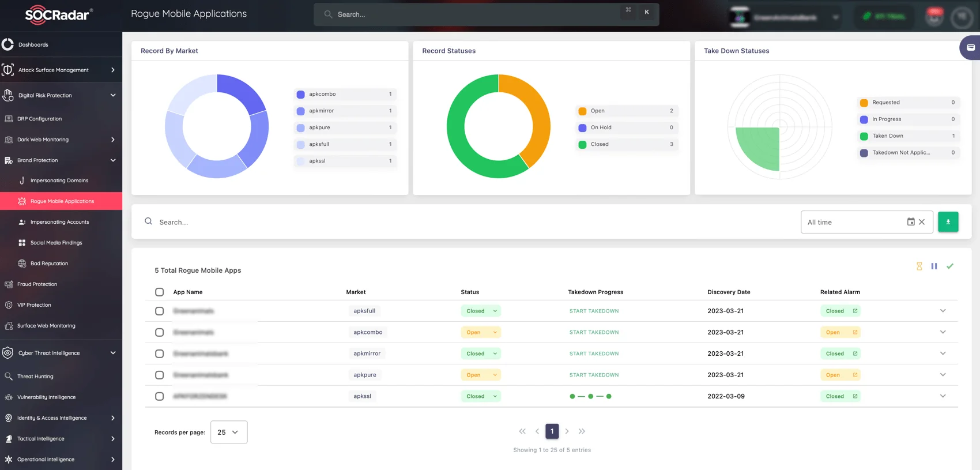Screen dimensions: 980x470
Task: Check the apkpure row checkbox
Action: pos(160,375)
